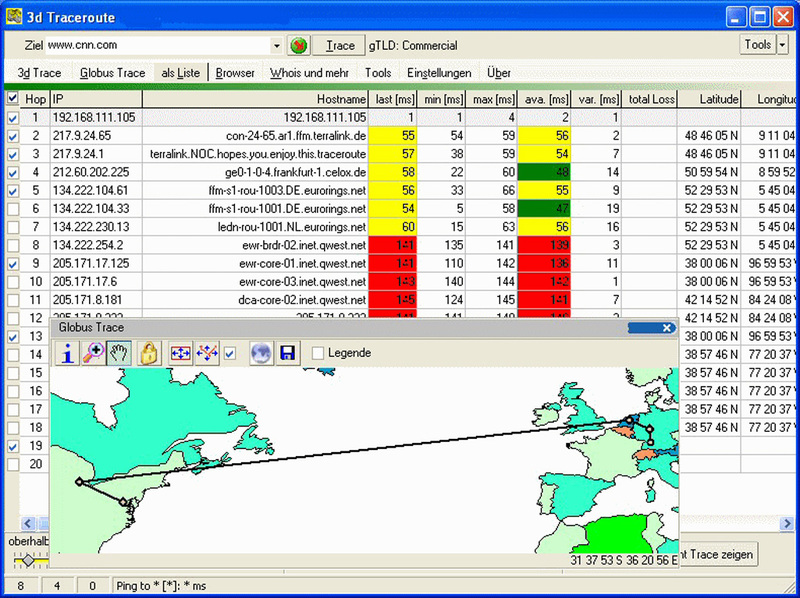800x598 pixels.
Task: Toggle the small checkbox in Globus toolbar
Action: pos(230,353)
